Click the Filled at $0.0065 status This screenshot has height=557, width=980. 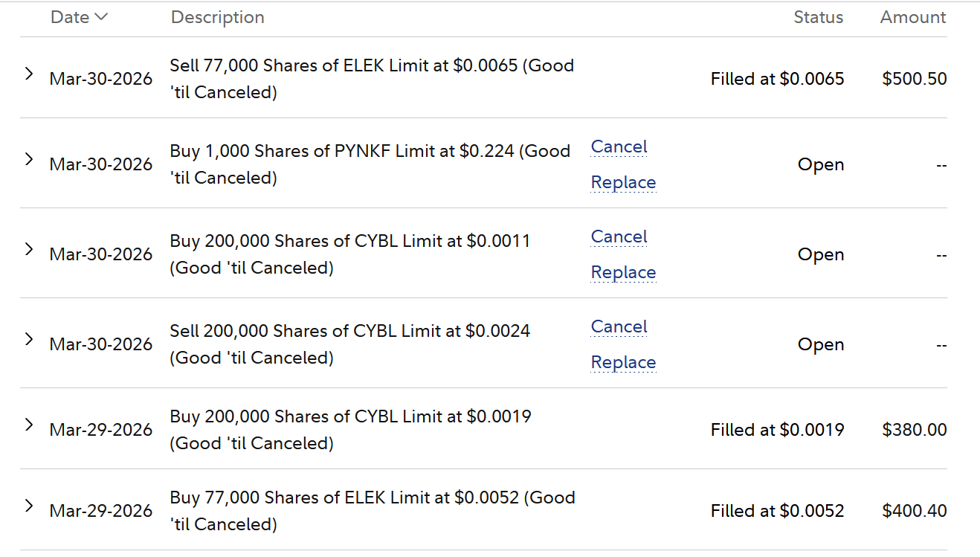777,79
